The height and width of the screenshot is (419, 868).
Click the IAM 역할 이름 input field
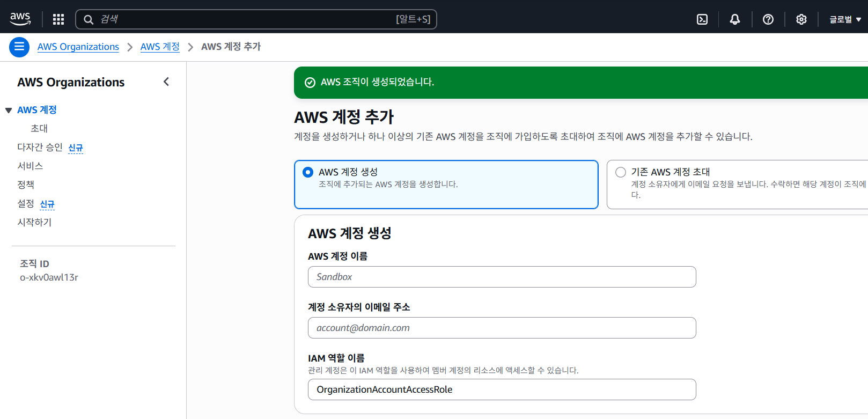pos(502,389)
